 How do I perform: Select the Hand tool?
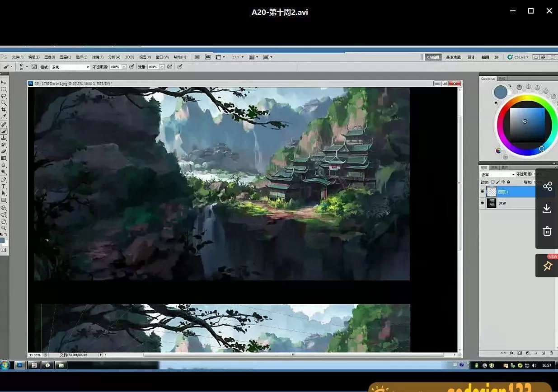point(4,221)
